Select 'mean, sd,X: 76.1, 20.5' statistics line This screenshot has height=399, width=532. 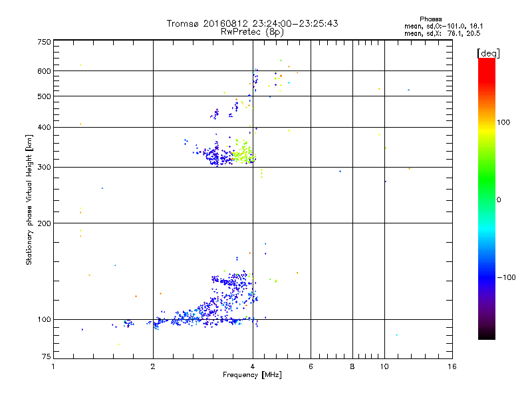coord(442,33)
